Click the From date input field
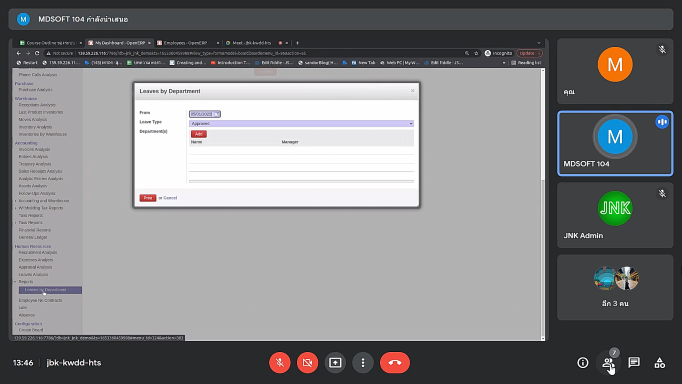 click(205, 114)
